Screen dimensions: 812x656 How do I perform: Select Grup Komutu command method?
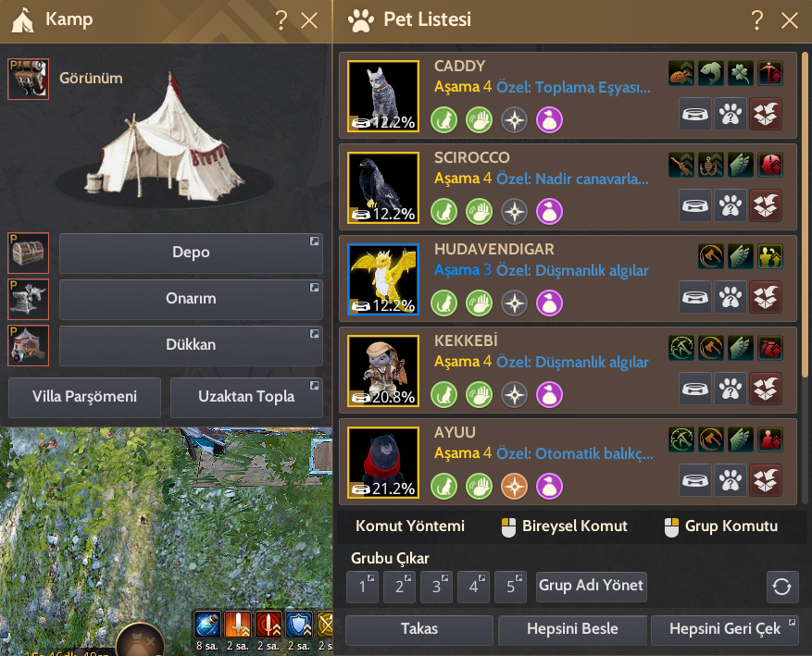[x=721, y=526]
